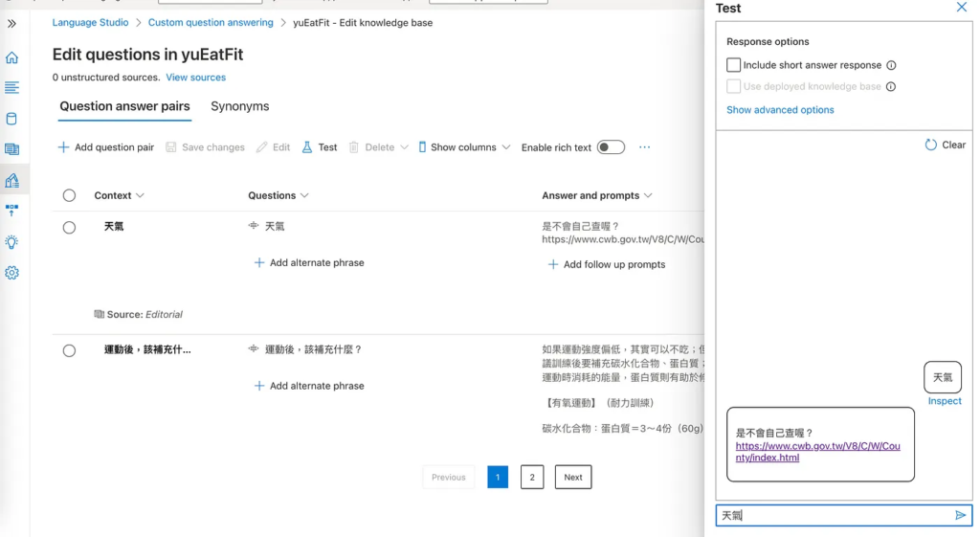Click the Home icon in left sidebar
The height and width of the screenshot is (537, 980).
point(11,57)
